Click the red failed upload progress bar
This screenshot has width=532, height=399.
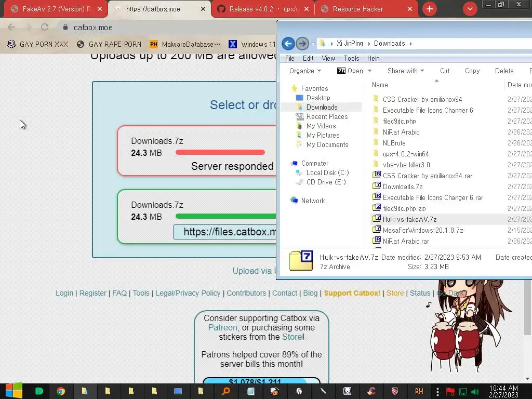point(220,152)
